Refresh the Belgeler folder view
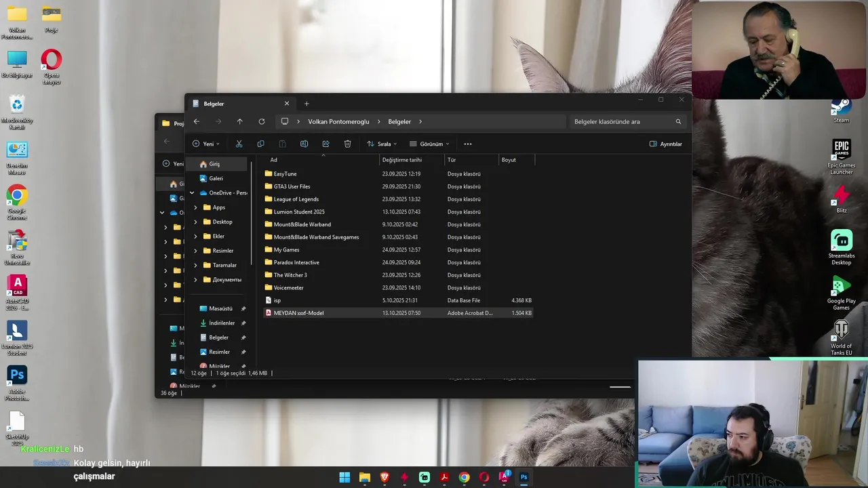 coord(261,121)
